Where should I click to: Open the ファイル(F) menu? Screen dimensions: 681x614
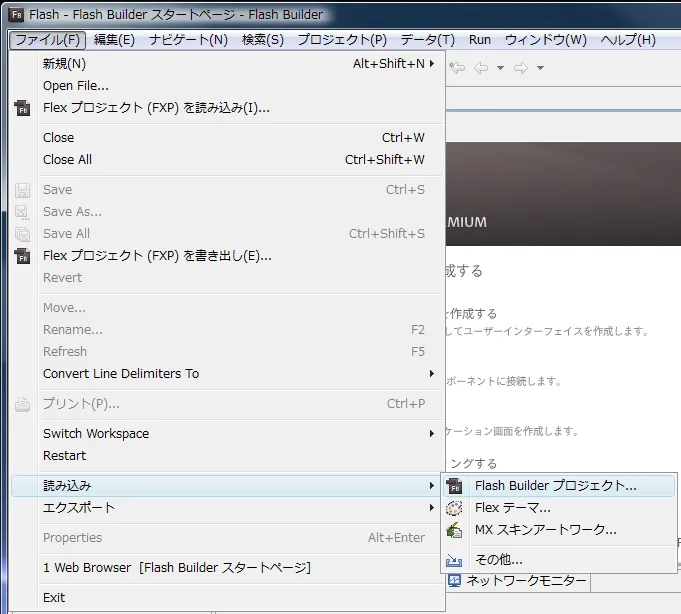(x=47, y=40)
